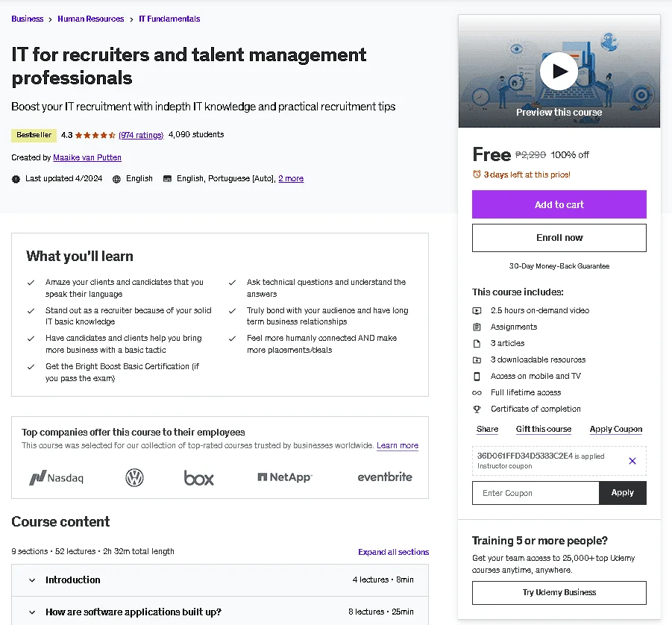The height and width of the screenshot is (625, 672).
Task: Click the downloadable resources icon
Action: 477,359
